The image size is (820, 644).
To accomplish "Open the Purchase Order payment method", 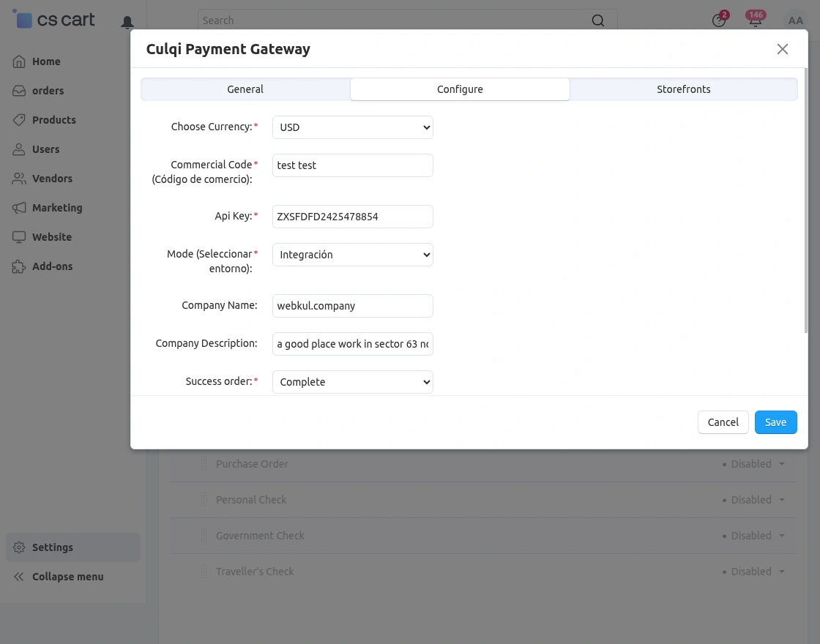I will coord(252,464).
